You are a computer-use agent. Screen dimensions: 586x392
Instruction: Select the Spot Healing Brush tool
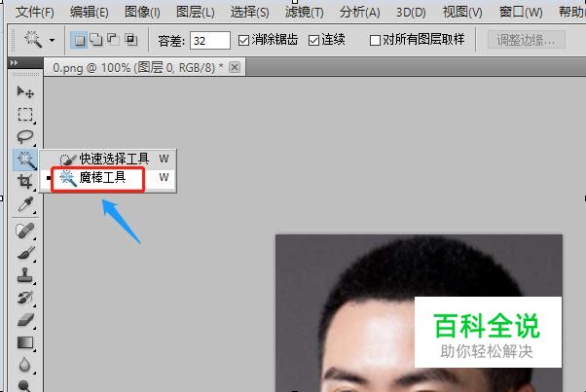(25, 231)
